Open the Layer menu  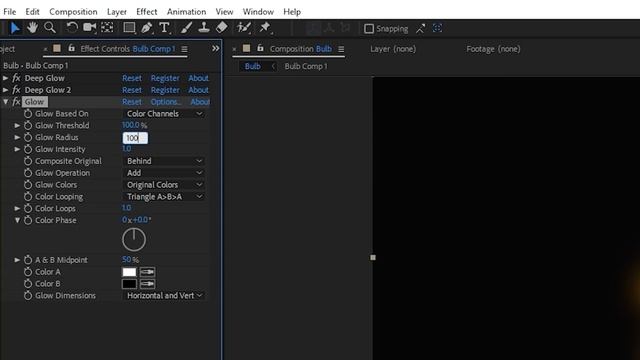coord(117,12)
